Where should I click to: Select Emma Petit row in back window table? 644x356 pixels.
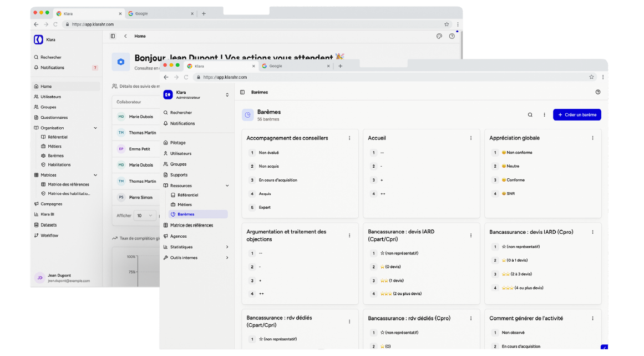click(x=136, y=149)
